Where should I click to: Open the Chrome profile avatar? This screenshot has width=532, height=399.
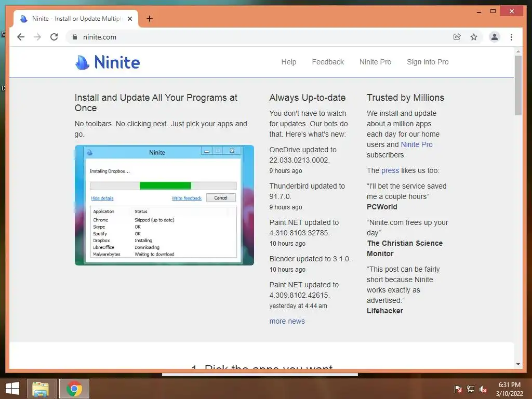click(x=495, y=37)
